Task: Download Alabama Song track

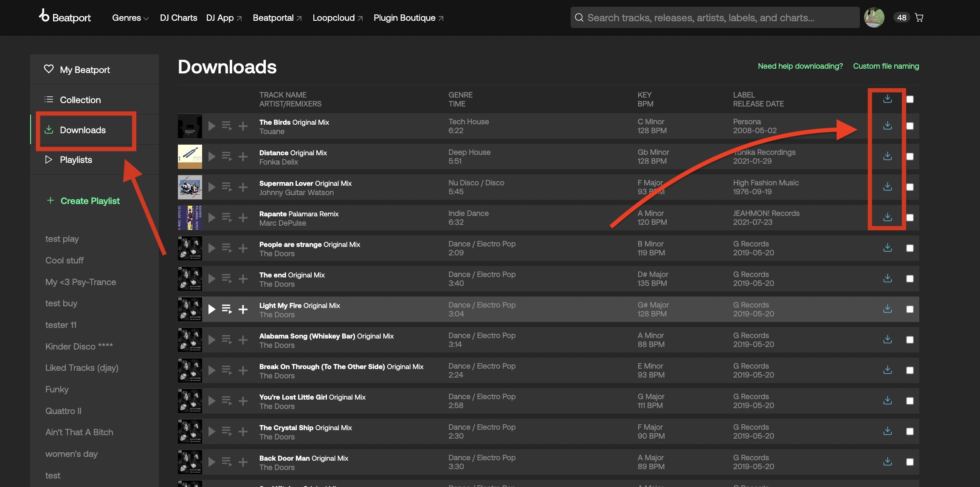Action: (x=887, y=339)
